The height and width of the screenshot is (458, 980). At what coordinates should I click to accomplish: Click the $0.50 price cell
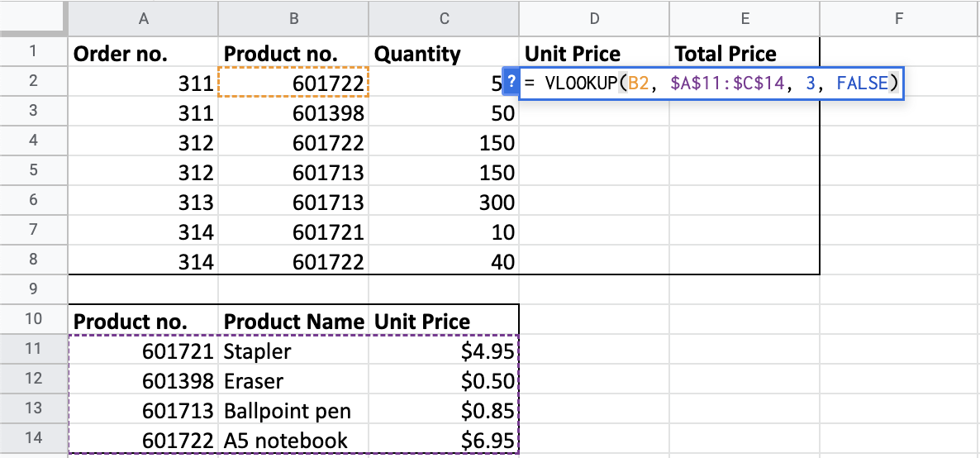(444, 379)
